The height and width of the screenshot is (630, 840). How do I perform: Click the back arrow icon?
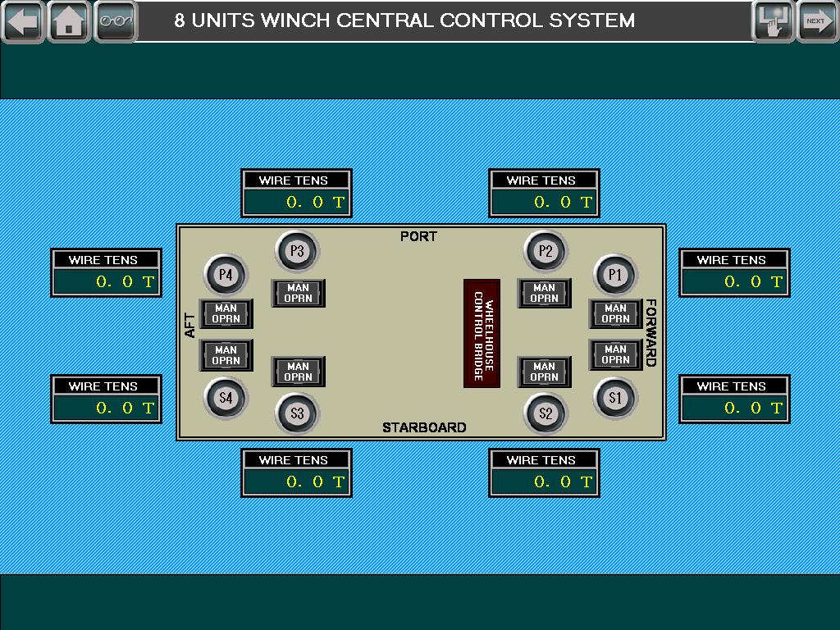pyautogui.click(x=22, y=21)
